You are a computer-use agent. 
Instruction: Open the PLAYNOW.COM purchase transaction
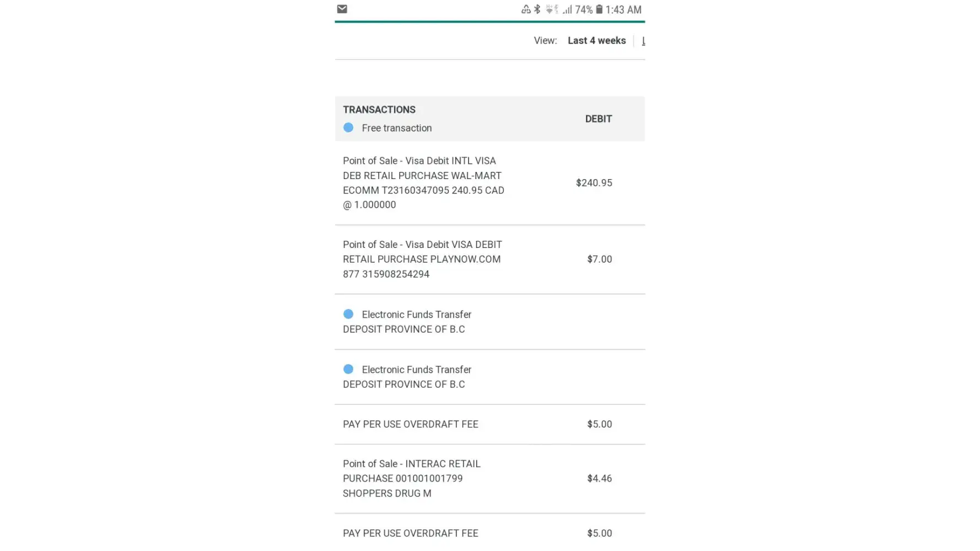click(x=422, y=259)
